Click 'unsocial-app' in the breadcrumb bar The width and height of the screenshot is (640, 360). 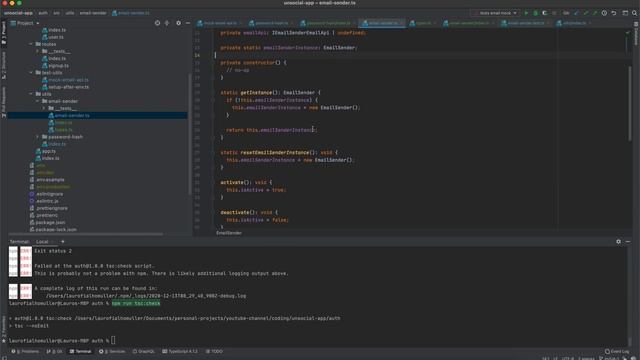click(x=18, y=13)
